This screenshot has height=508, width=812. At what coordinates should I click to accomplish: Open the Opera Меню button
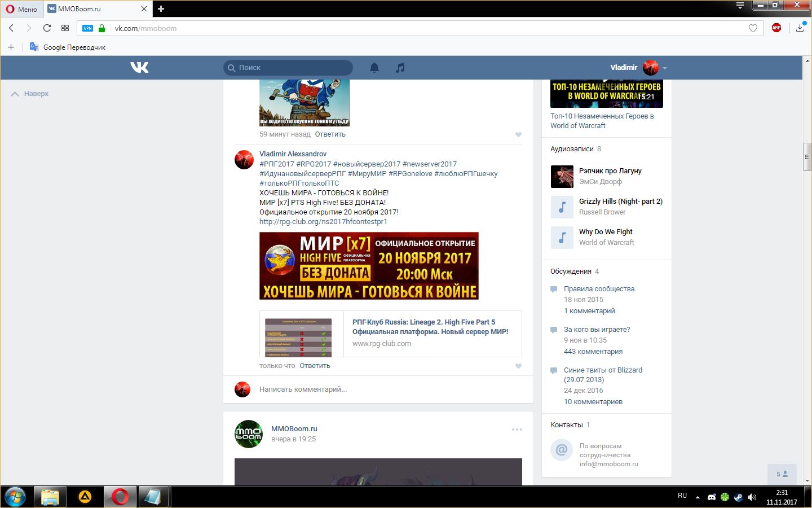tap(21, 9)
